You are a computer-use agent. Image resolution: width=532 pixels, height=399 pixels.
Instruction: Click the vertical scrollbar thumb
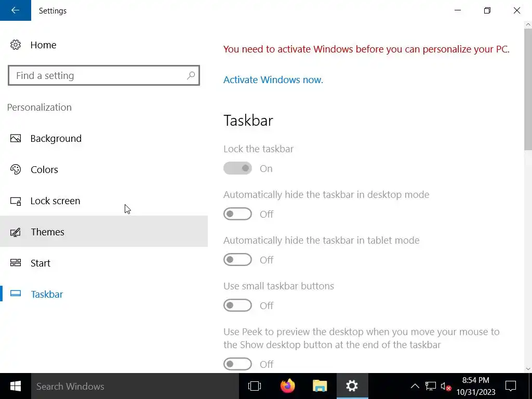pyautogui.click(x=528, y=89)
